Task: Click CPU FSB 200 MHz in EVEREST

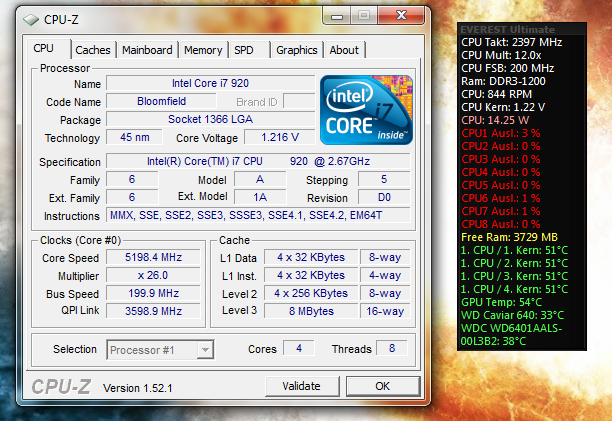Action: click(x=507, y=68)
